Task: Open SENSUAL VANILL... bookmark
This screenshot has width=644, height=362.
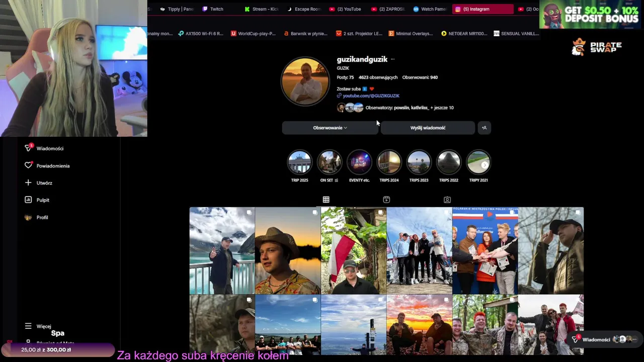Action: (x=516, y=34)
